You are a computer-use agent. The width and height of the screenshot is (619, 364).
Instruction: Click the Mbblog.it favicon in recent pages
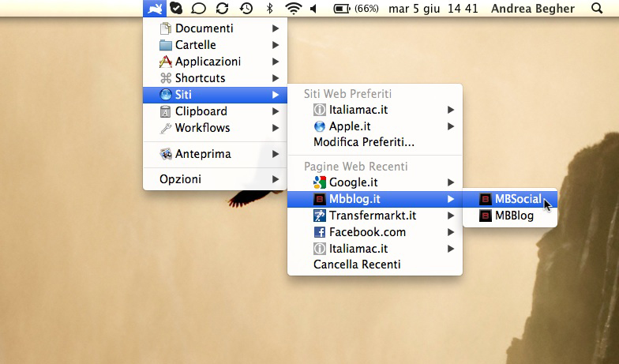click(x=319, y=199)
